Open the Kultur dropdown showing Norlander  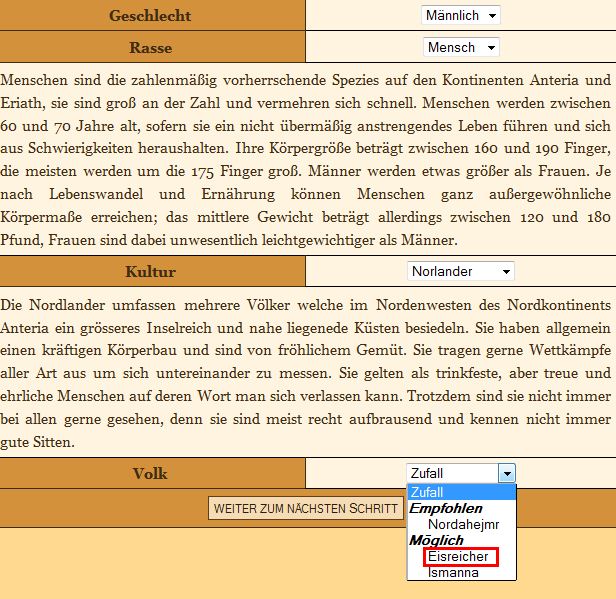click(x=461, y=271)
